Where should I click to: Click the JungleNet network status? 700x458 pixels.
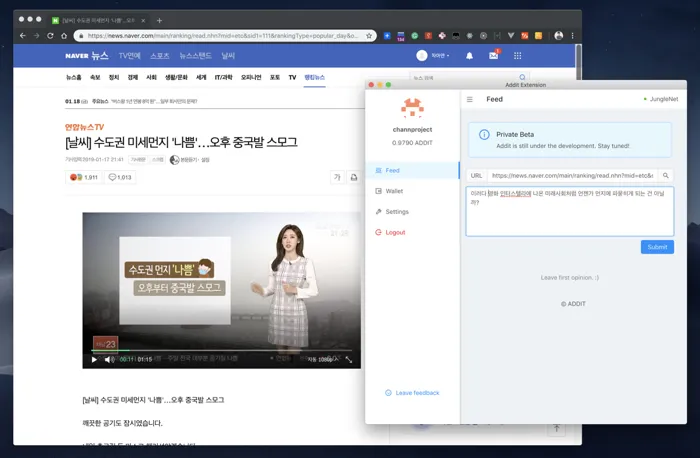(x=661, y=99)
